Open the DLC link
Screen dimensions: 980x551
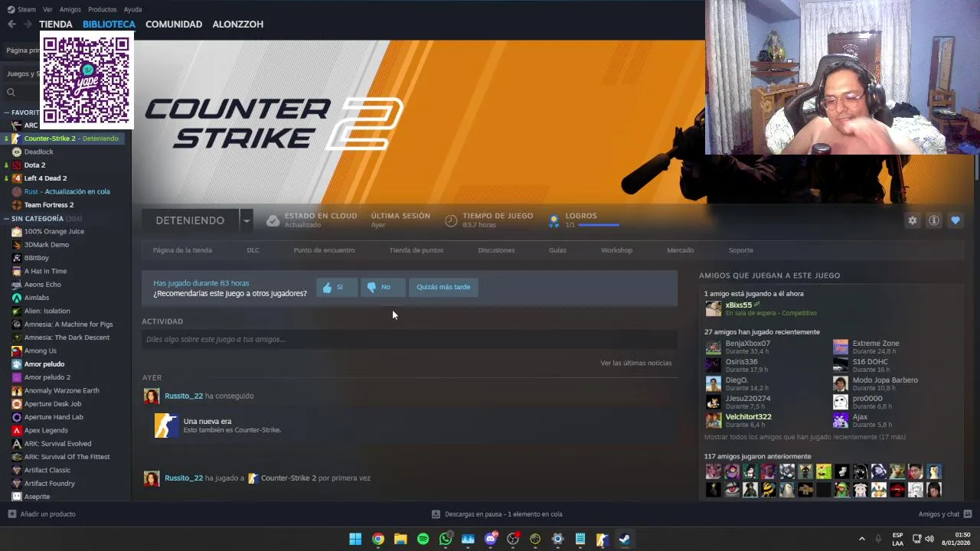(253, 250)
